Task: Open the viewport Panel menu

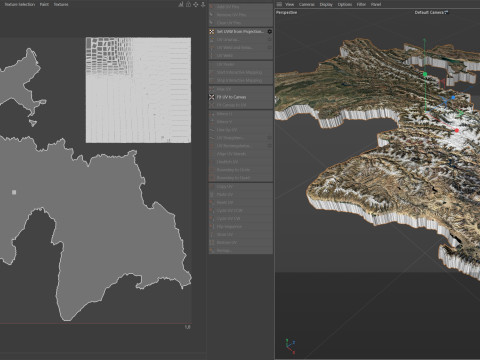Action: 376,4
